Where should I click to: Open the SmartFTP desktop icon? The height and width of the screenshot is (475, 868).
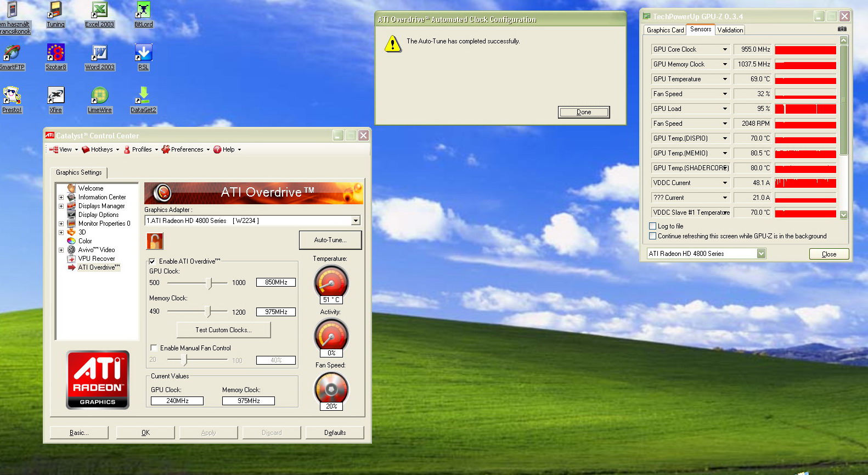pos(12,58)
